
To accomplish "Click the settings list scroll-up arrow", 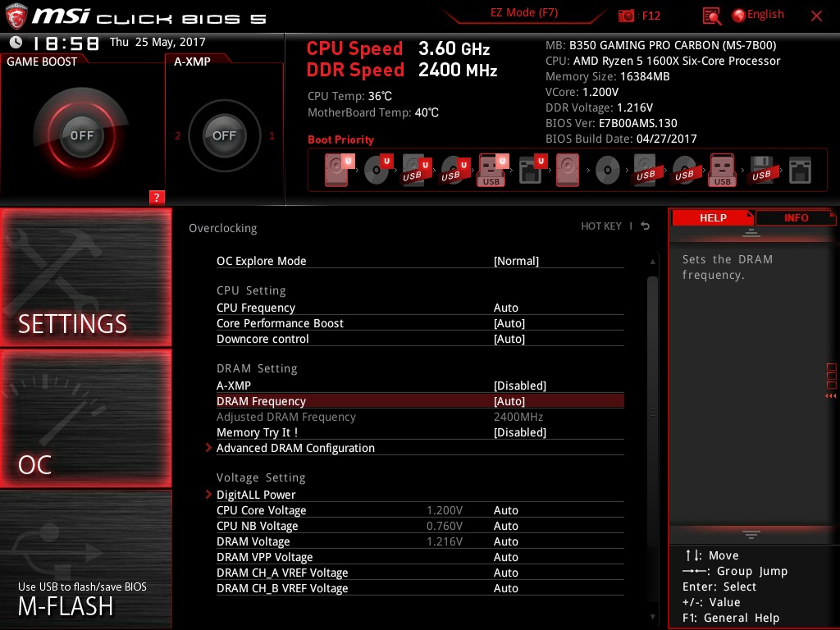I will (x=652, y=262).
